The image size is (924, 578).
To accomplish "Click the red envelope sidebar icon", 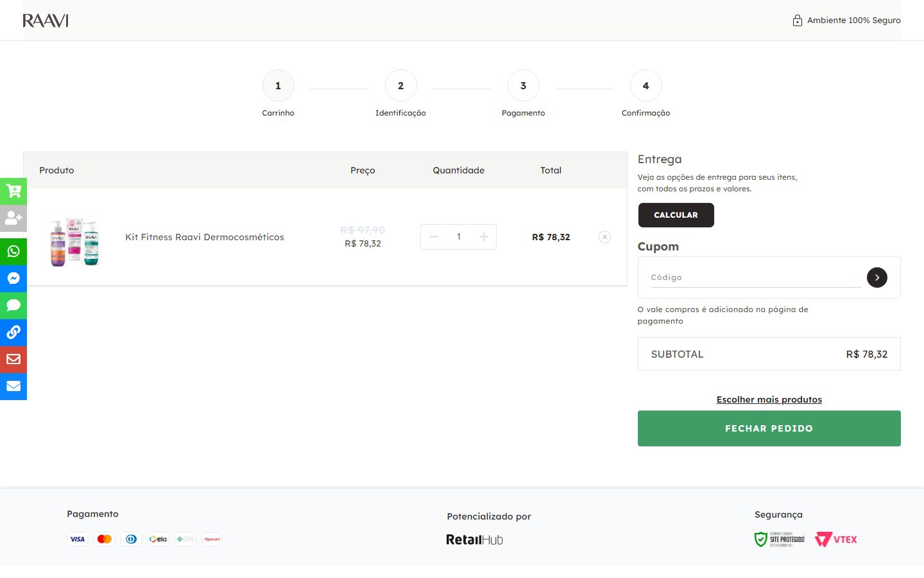I will tap(13, 359).
